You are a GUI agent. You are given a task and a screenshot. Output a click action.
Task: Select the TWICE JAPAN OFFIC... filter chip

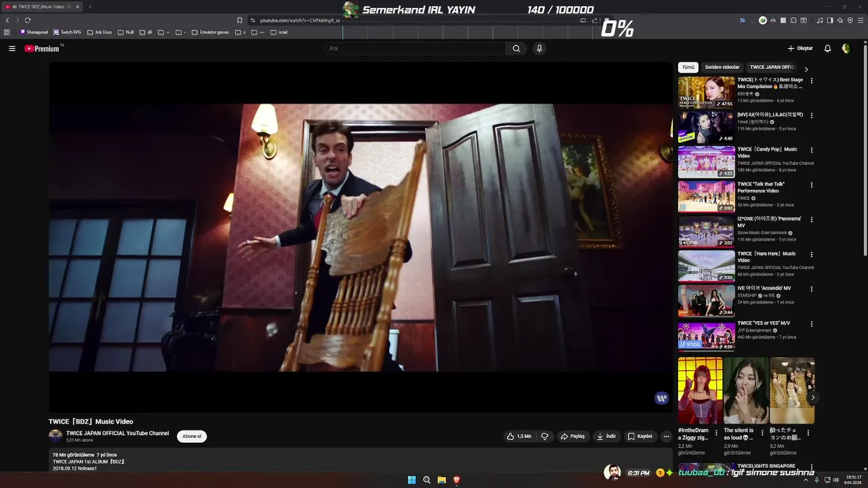pyautogui.click(x=772, y=67)
